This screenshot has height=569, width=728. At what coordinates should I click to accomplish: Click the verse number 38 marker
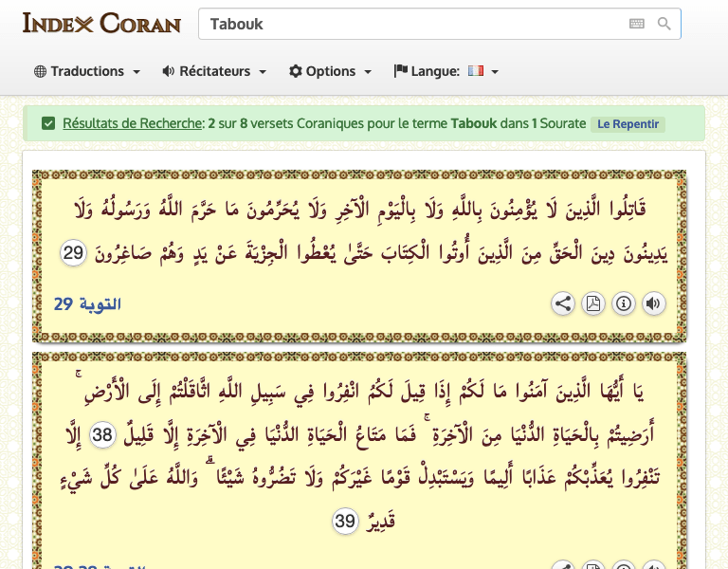pyautogui.click(x=102, y=435)
